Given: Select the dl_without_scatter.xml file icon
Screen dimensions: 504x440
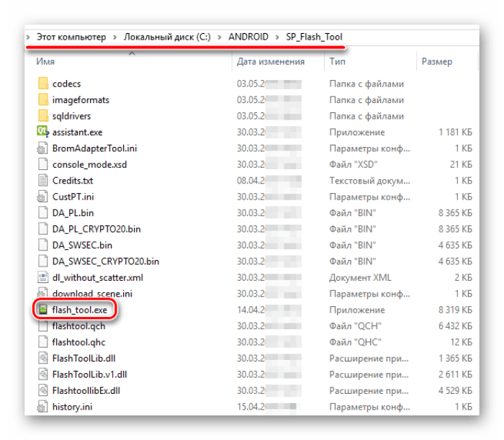Looking at the screenshot, I should pos(42,277).
